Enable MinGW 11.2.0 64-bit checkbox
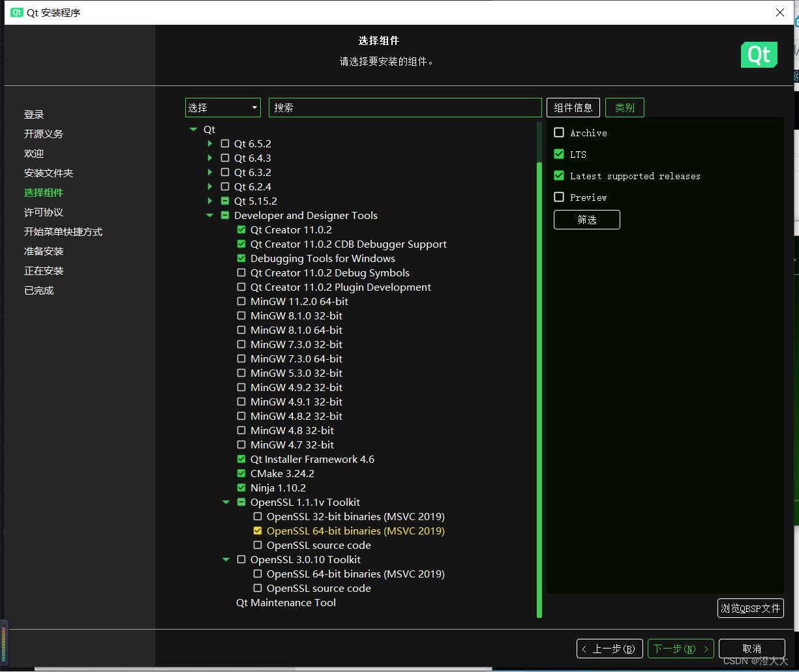This screenshot has width=799, height=672. (241, 301)
